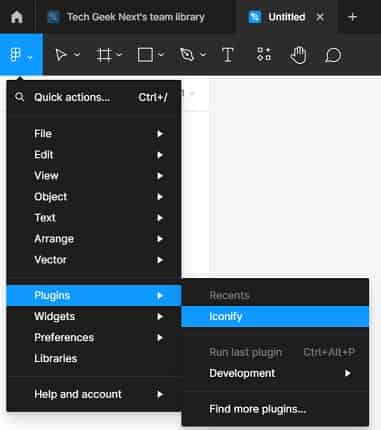Open the Vector menu item
The height and width of the screenshot is (430, 381).
94,260
